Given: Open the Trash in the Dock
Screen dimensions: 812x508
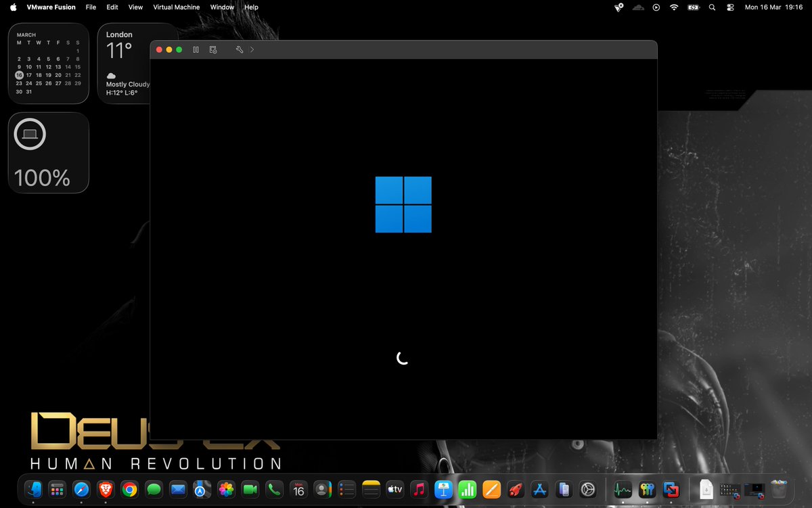Looking at the screenshot, I should click(x=778, y=488).
